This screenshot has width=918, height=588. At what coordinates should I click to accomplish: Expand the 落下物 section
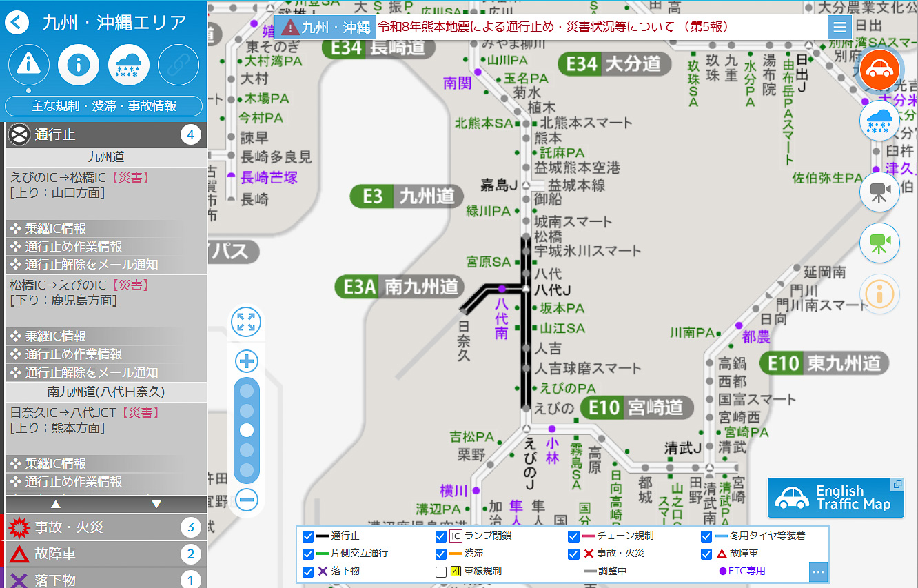tap(106, 579)
